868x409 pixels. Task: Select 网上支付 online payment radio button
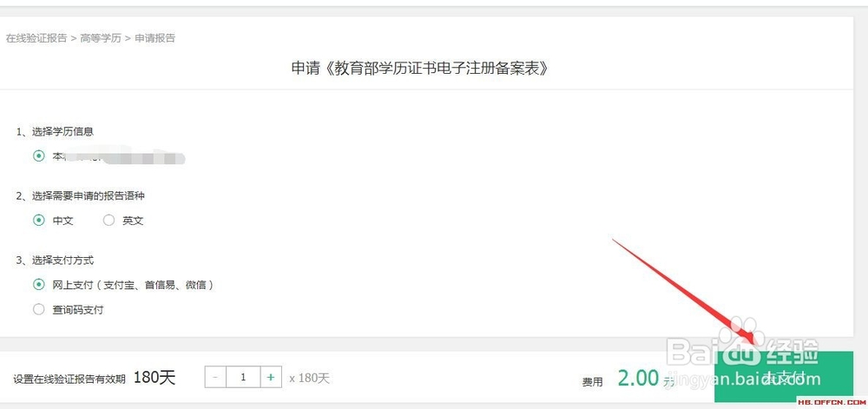coord(39,285)
